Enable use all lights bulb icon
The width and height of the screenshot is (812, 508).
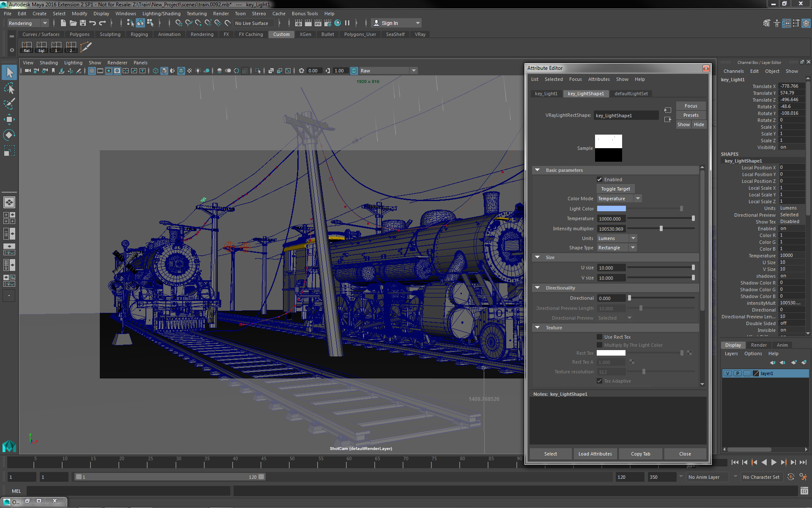click(198, 71)
